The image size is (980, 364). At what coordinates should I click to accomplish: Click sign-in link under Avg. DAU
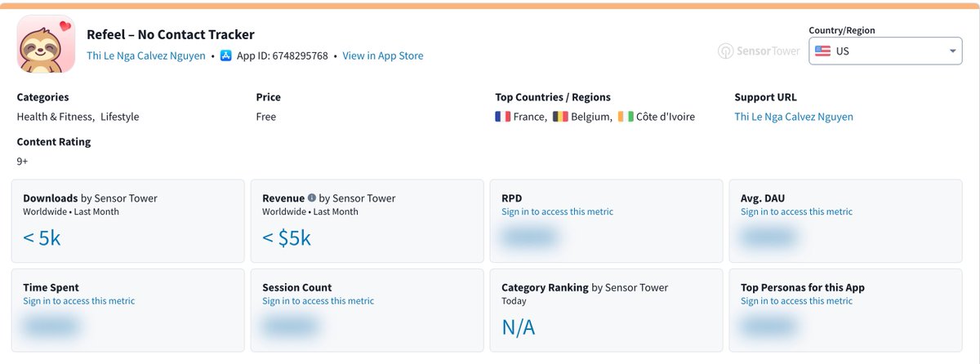coord(796,212)
